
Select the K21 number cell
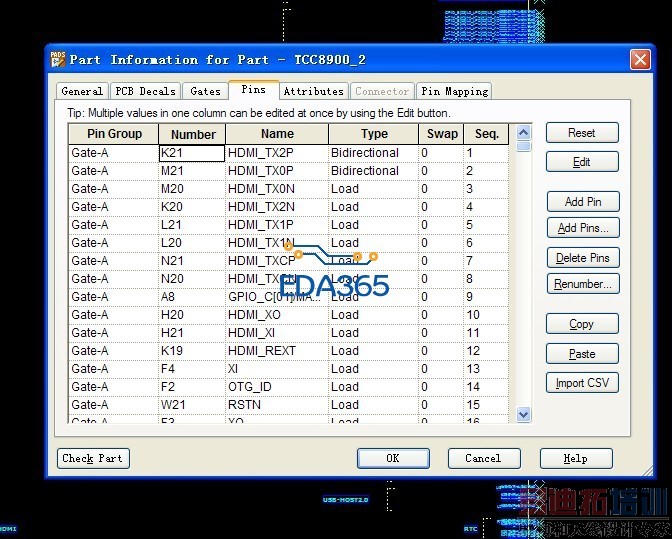[x=192, y=153]
